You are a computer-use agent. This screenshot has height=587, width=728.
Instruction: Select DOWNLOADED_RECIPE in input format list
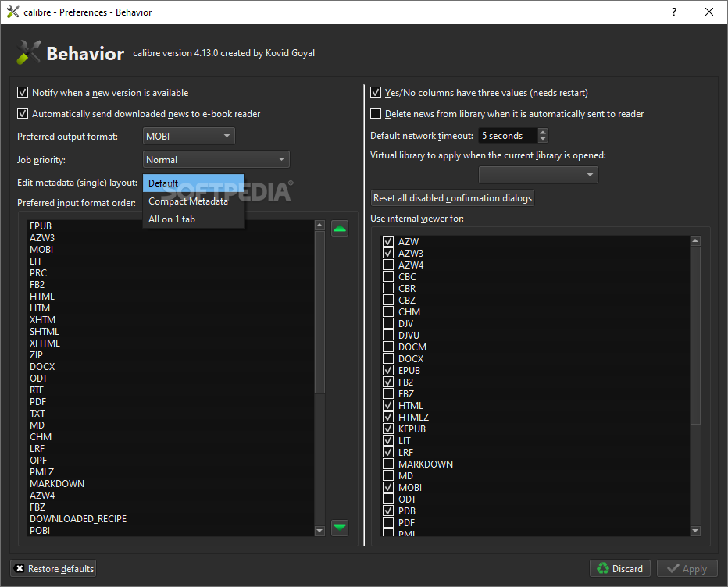coord(170,519)
